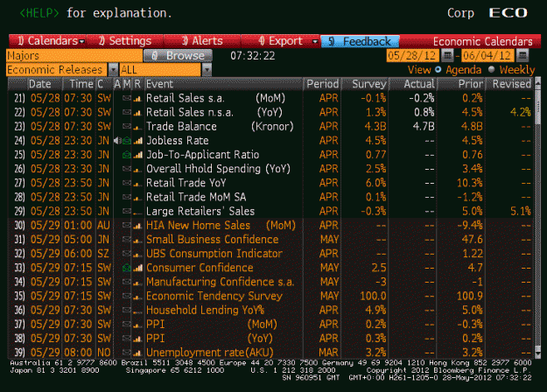Click relevance bars on PPI (YoY) row

(137, 339)
